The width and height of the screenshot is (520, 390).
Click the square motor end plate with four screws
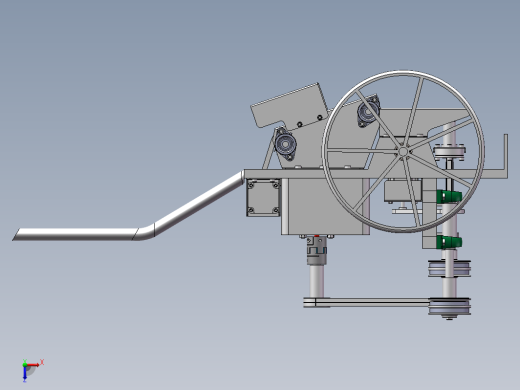263,197
